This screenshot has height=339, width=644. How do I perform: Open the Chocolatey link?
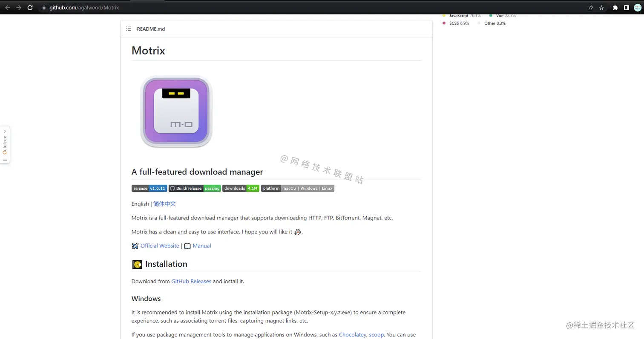pos(353,335)
